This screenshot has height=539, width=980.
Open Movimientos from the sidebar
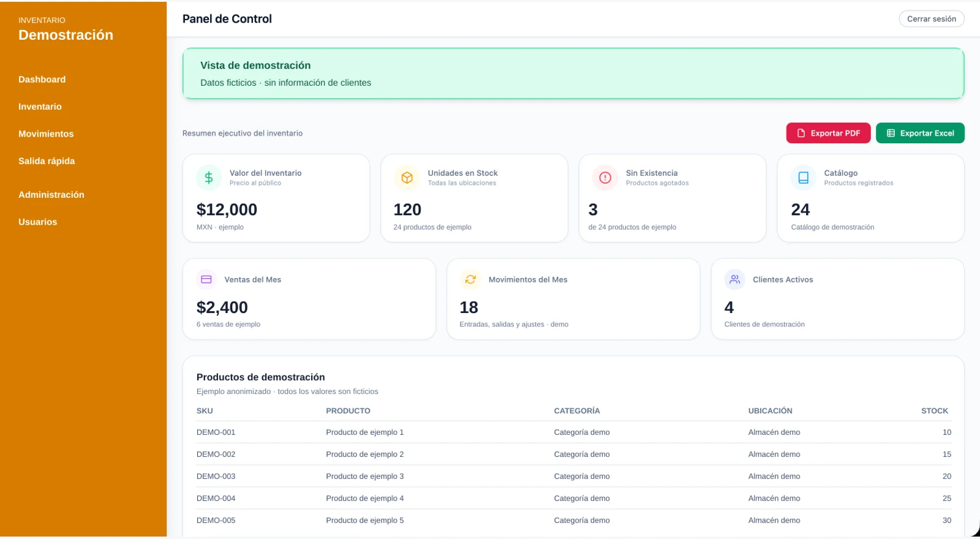click(x=46, y=134)
